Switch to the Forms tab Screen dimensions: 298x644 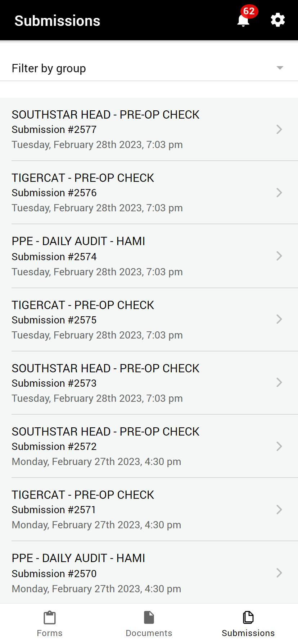pos(50,624)
